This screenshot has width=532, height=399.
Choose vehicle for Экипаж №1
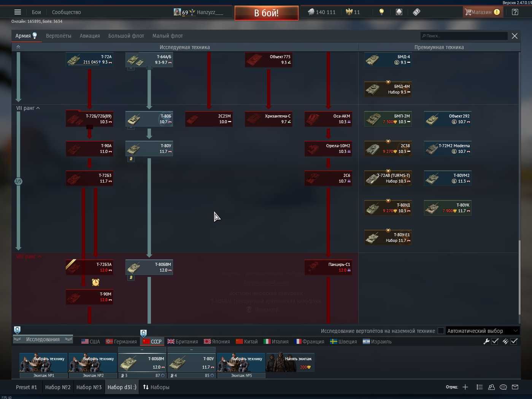pos(43,362)
